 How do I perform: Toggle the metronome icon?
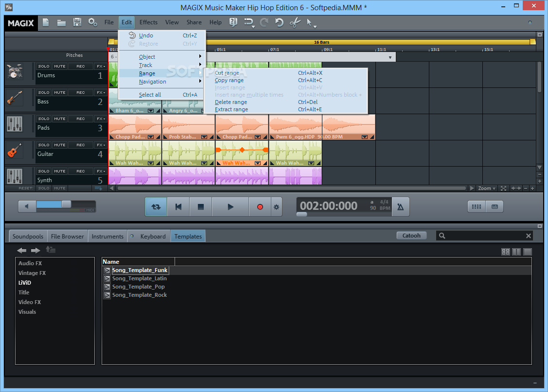[401, 207]
